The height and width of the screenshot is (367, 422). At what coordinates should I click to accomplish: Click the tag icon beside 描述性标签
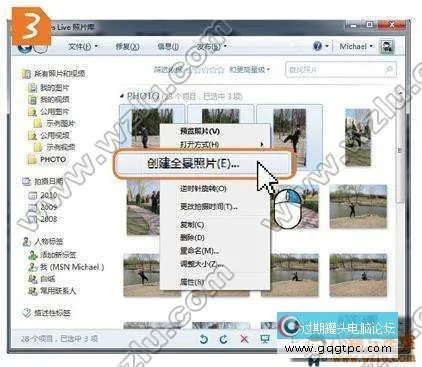click(x=26, y=313)
